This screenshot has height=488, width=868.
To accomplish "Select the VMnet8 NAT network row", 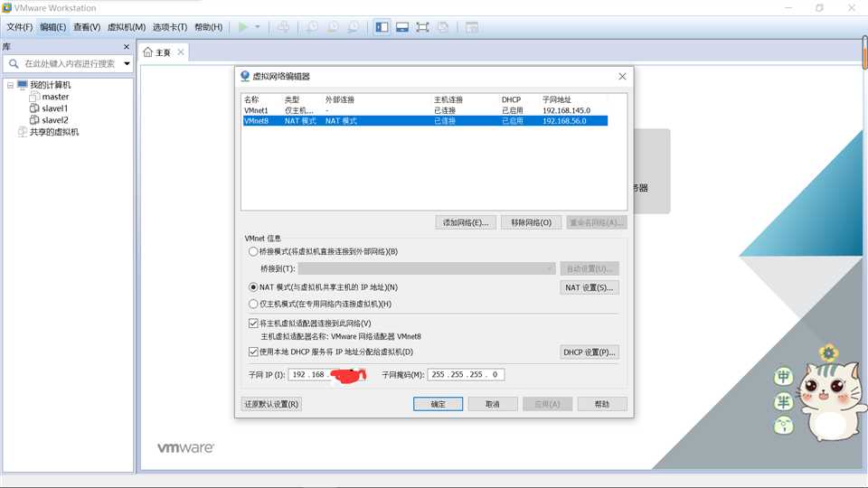I will (425, 120).
